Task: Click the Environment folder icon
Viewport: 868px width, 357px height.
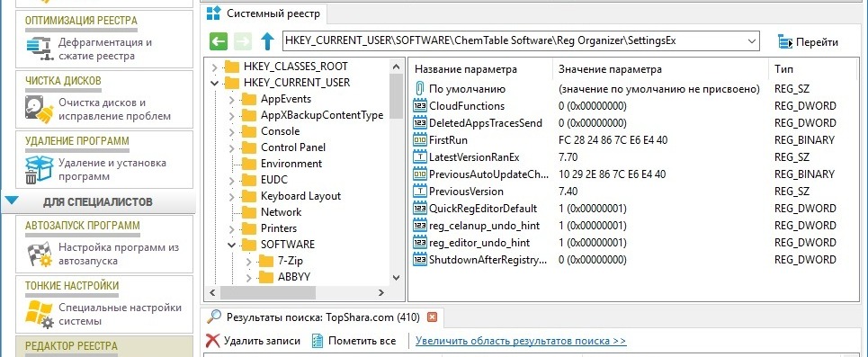Action: point(249,164)
